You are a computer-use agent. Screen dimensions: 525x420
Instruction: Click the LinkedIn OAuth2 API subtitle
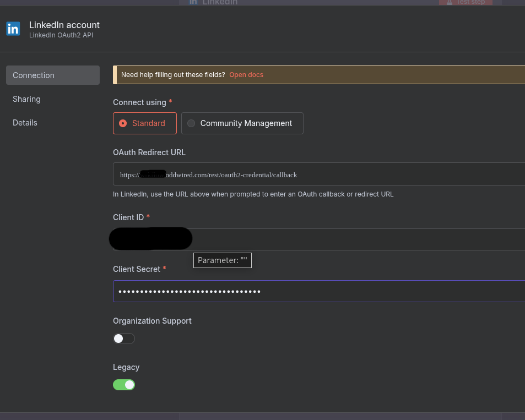[61, 35]
